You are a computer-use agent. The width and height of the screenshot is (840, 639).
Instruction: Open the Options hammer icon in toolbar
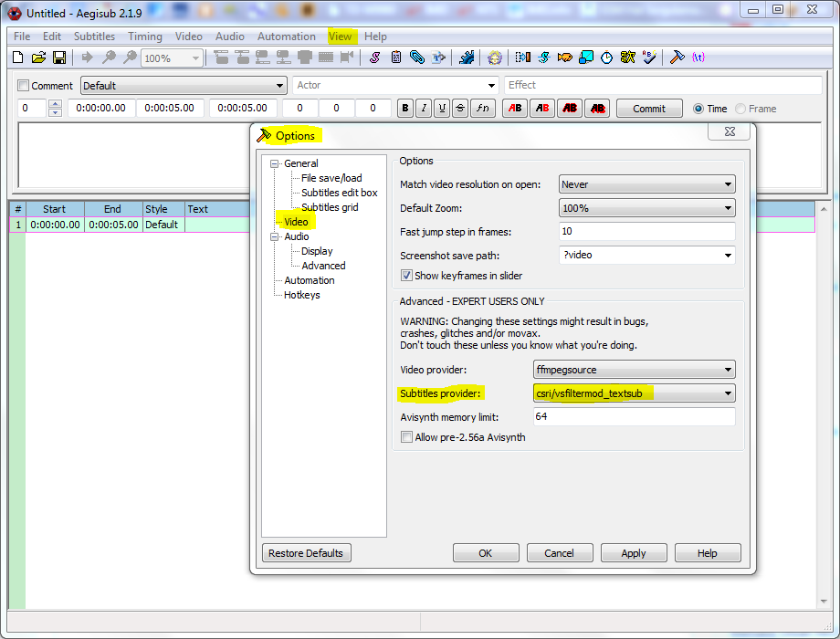click(677, 58)
